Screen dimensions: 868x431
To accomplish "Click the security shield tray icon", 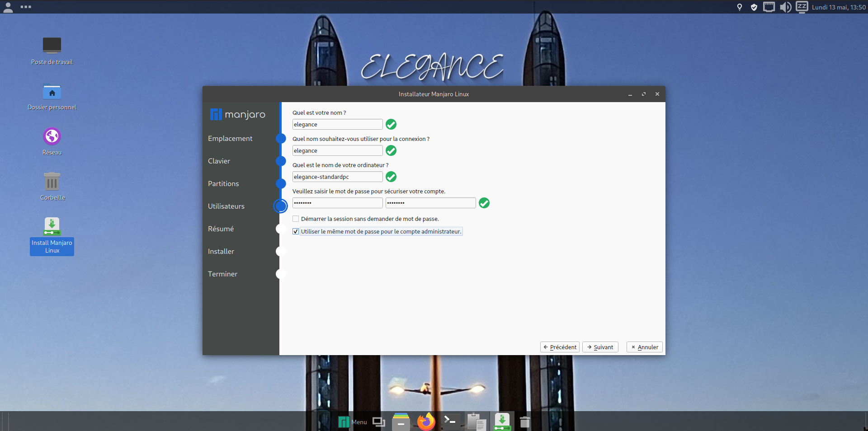I will [x=754, y=7].
